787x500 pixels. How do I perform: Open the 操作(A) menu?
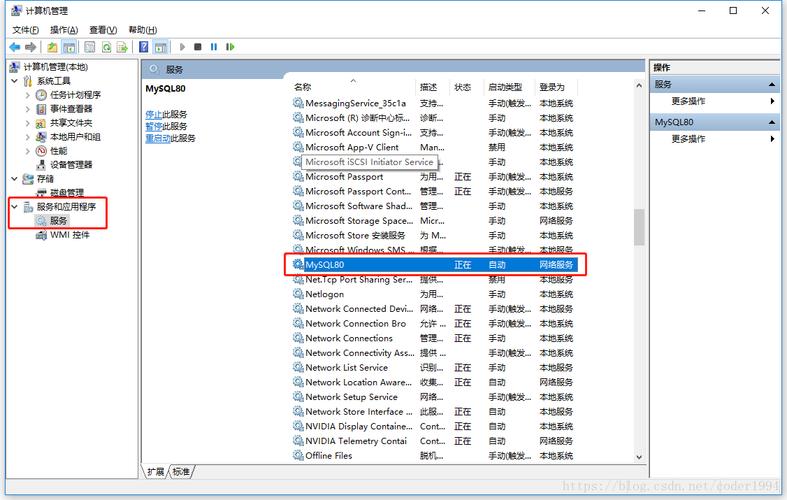(64, 30)
